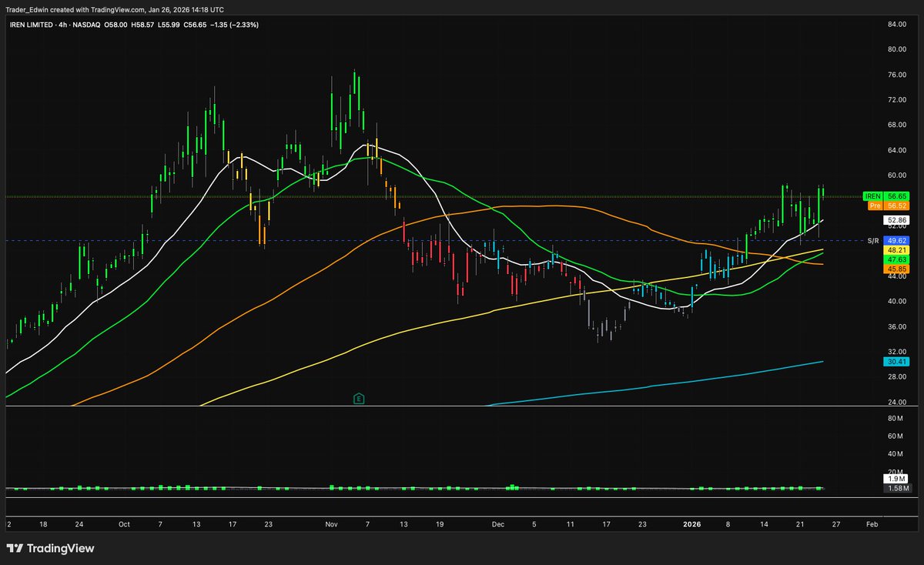The width and height of the screenshot is (924, 565).
Task: Click the 40 M volume axis label
Action: click(896, 455)
